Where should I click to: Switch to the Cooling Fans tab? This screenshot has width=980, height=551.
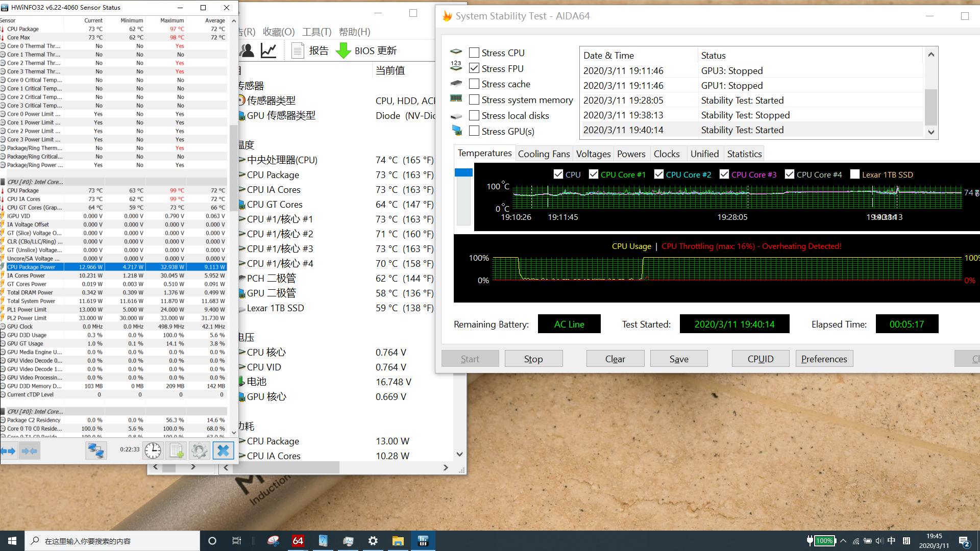pyautogui.click(x=544, y=154)
